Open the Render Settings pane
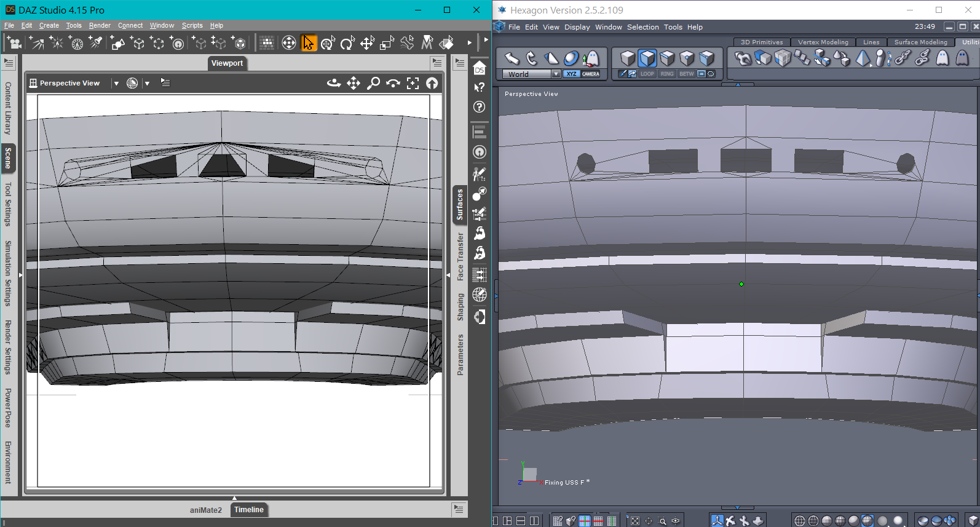 8,347
